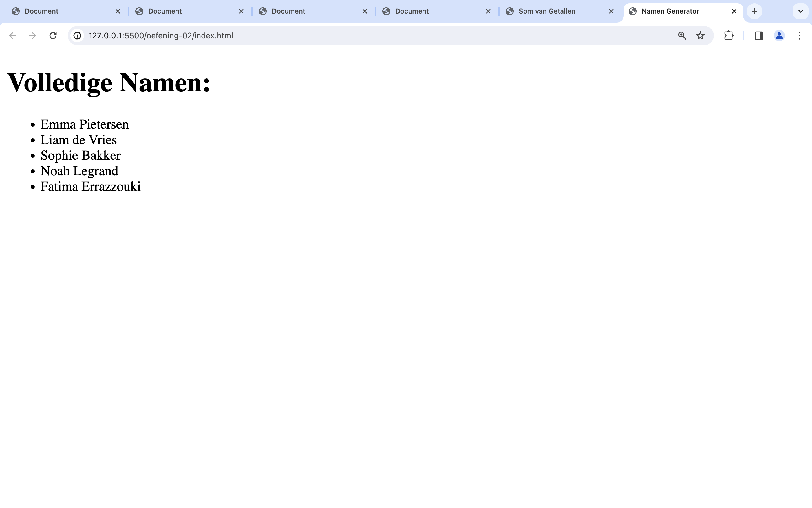Close the Som van Getallen tab
The image size is (812, 508).
point(611,11)
